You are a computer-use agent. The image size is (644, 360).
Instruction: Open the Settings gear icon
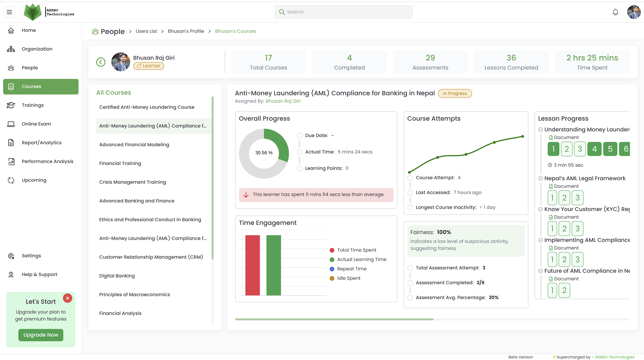pyautogui.click(x=11, y=256)
